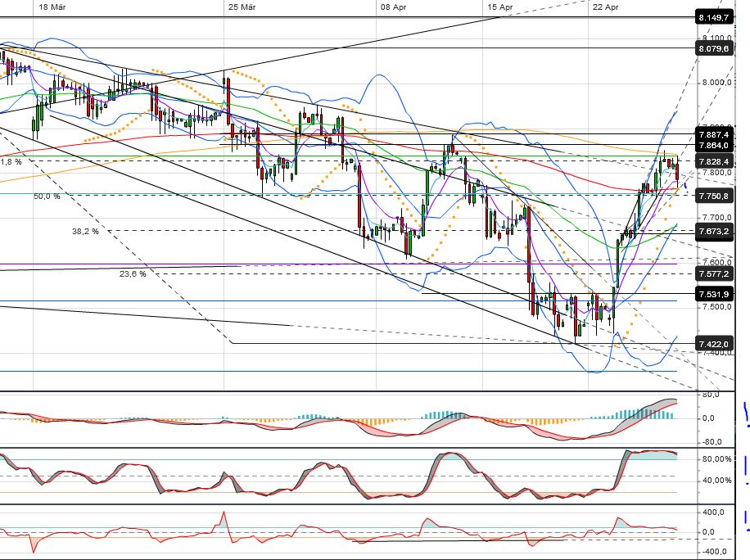Image resolution: width=750 pixels, height=560 pixels.
Task: Click the 80,00% stochastic scale value
Action: tap(717, 459)
